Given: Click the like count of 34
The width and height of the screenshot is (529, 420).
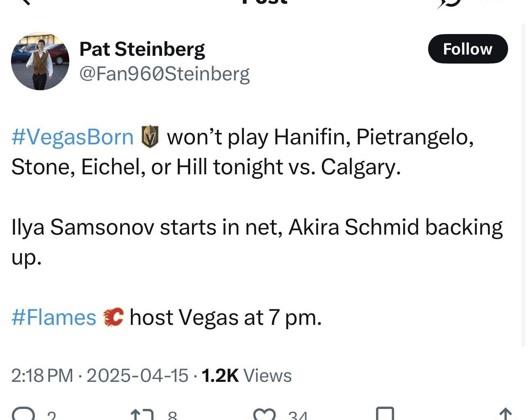Looking at the screenshot, I should pos(298,416).
